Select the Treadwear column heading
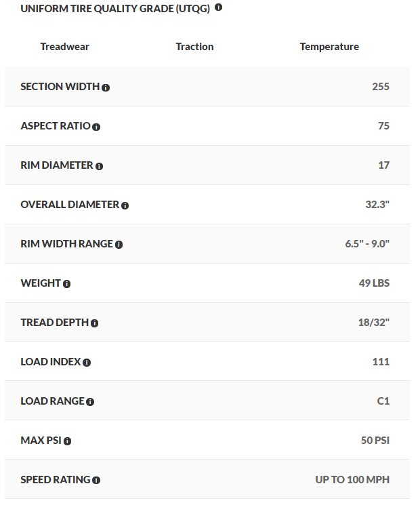 64,47
